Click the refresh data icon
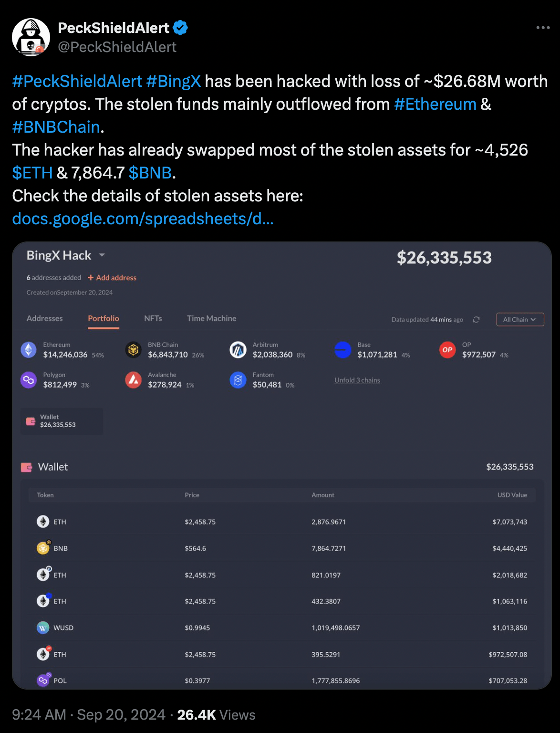Viewport: 560px width, 733px height. 476,320
